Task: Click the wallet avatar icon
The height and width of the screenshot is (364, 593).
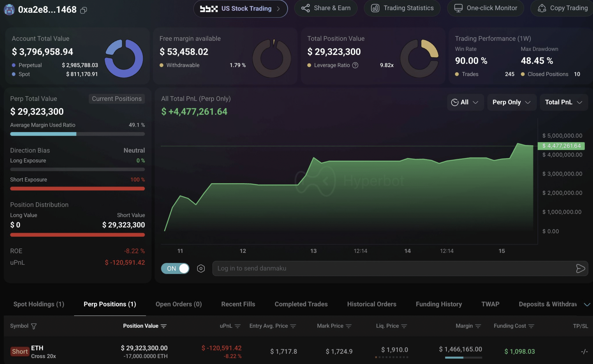Action: pyautogui.click(x=9, y=10)
